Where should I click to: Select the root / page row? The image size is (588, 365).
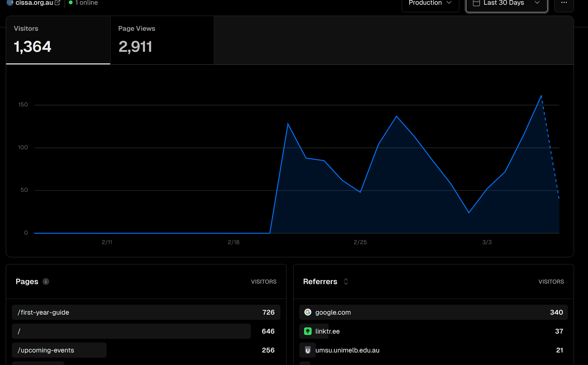click(146, 331)
